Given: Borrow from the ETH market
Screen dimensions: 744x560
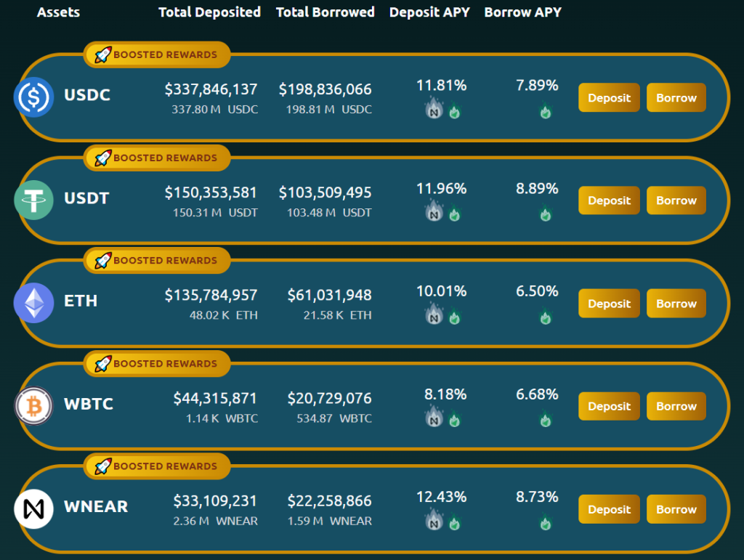Looking at the screenshot, I should point(676,304).
